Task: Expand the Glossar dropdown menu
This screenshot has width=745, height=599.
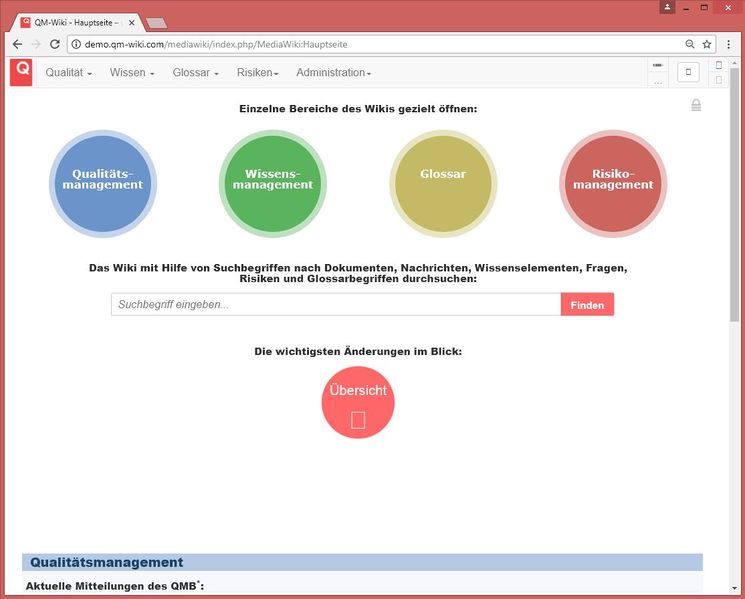Action: pos(195,73)
